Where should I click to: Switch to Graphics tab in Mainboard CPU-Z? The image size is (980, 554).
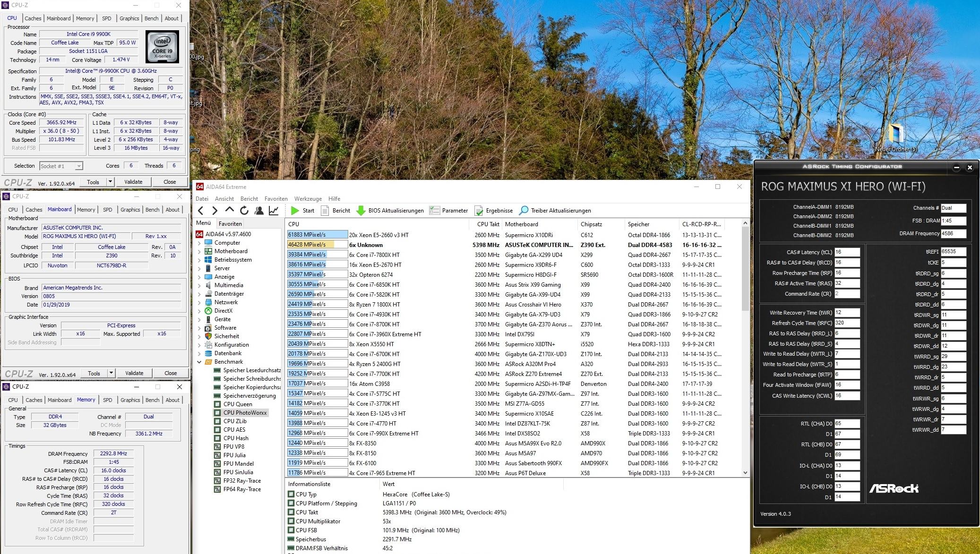point(130,210)
